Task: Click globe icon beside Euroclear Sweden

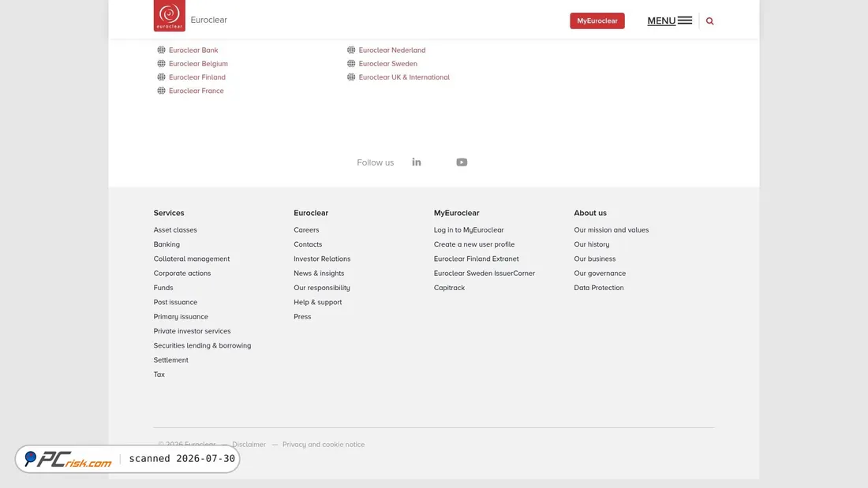Action: click(351, 64)
